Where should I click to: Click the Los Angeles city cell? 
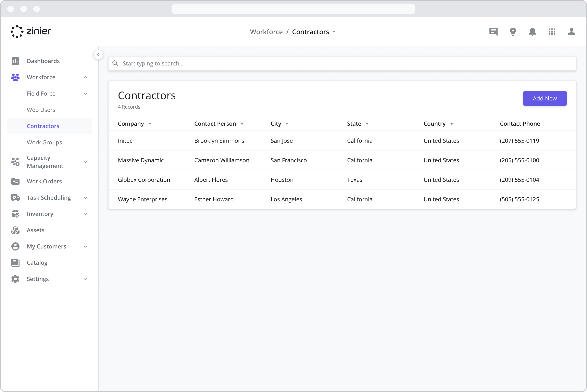[286, 199]
